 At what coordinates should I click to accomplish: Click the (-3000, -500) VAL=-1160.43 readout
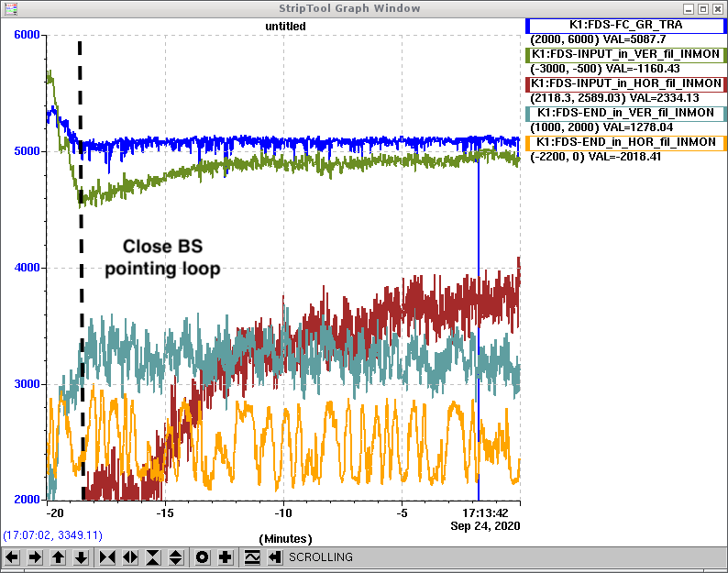point(604,69)
